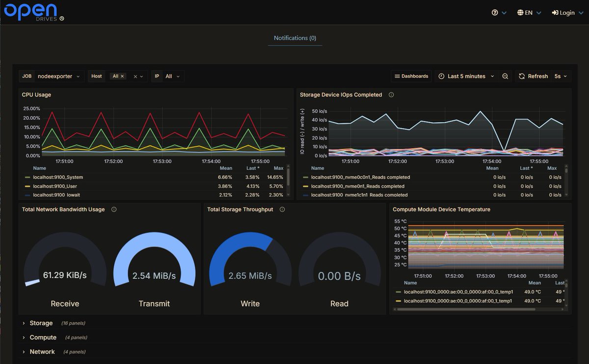Sort IOps legend by Max column
The height and width of the screenshot is (364, 589).
click(552, 168)
